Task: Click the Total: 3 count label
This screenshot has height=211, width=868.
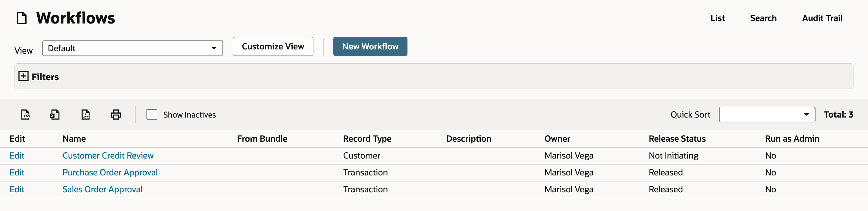Action: [x=838, y=115]
